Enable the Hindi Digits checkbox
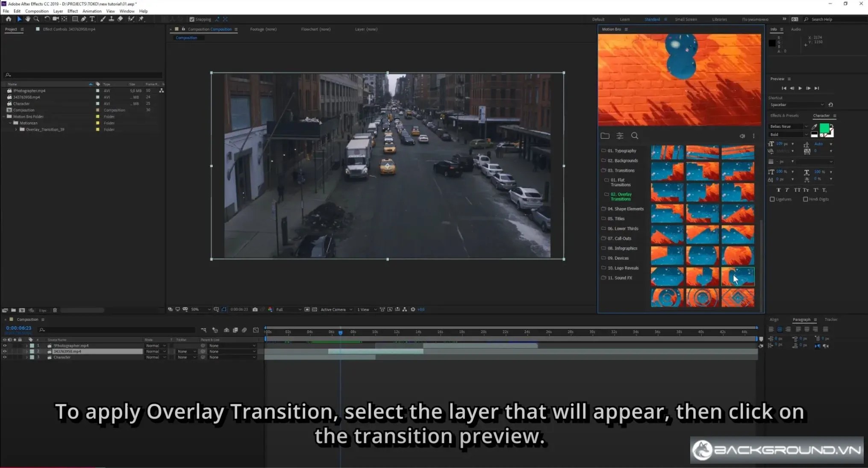 coord(805,199)
